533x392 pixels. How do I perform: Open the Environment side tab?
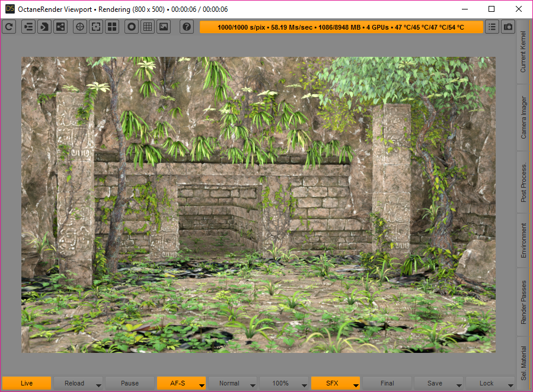click(524, 240)
